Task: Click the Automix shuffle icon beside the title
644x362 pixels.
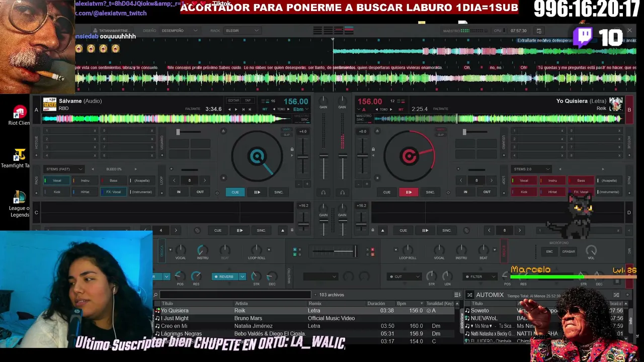Action: [469, 295]
